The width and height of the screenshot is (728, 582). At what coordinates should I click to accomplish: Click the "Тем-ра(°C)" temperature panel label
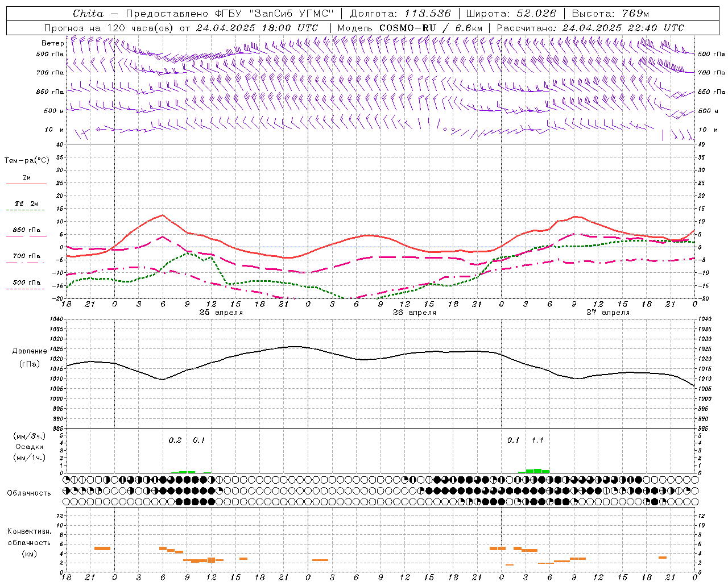point(27,161)
